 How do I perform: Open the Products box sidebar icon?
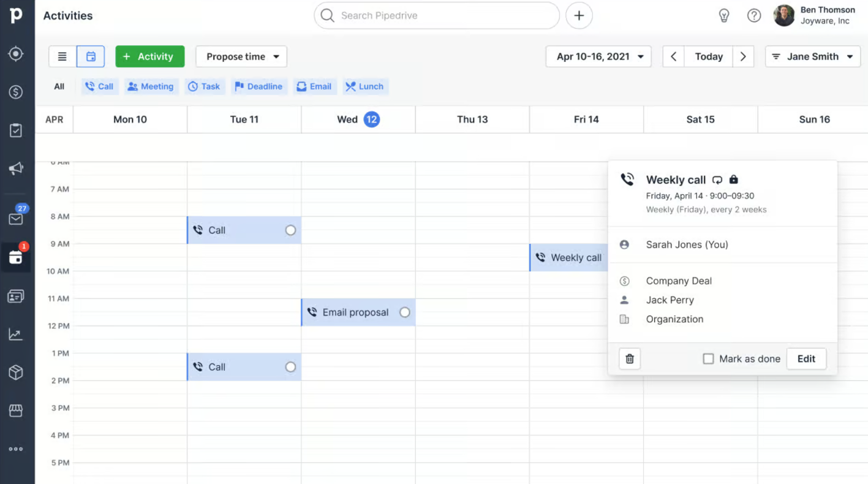(x=16, y=372)
